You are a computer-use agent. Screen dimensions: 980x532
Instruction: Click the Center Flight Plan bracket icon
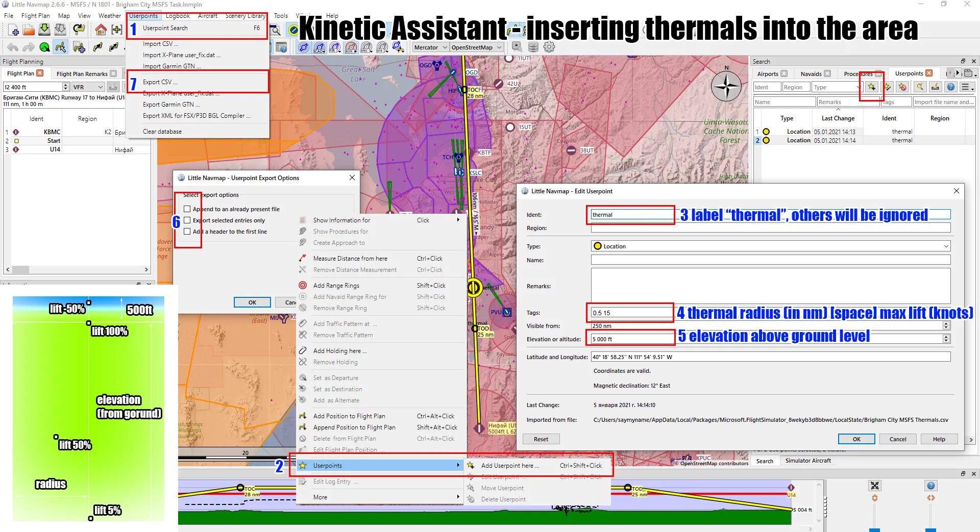117,30
